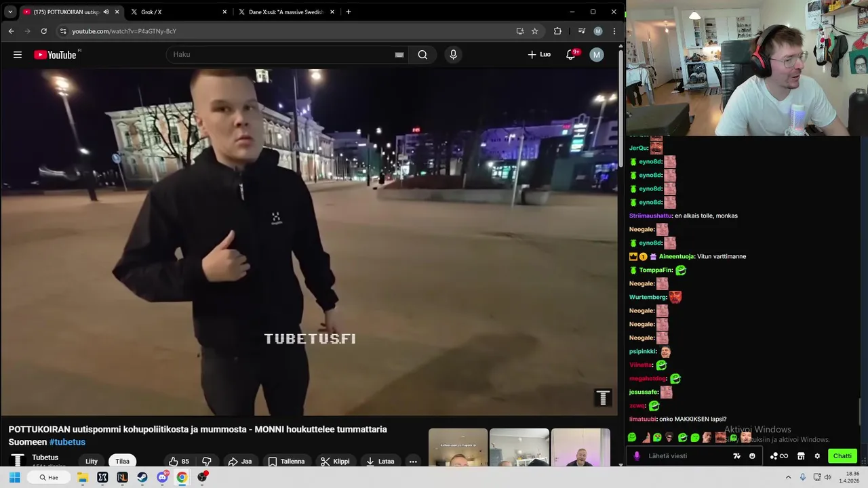
Task: Click the Jaa share button
Action: coord(240,462)
